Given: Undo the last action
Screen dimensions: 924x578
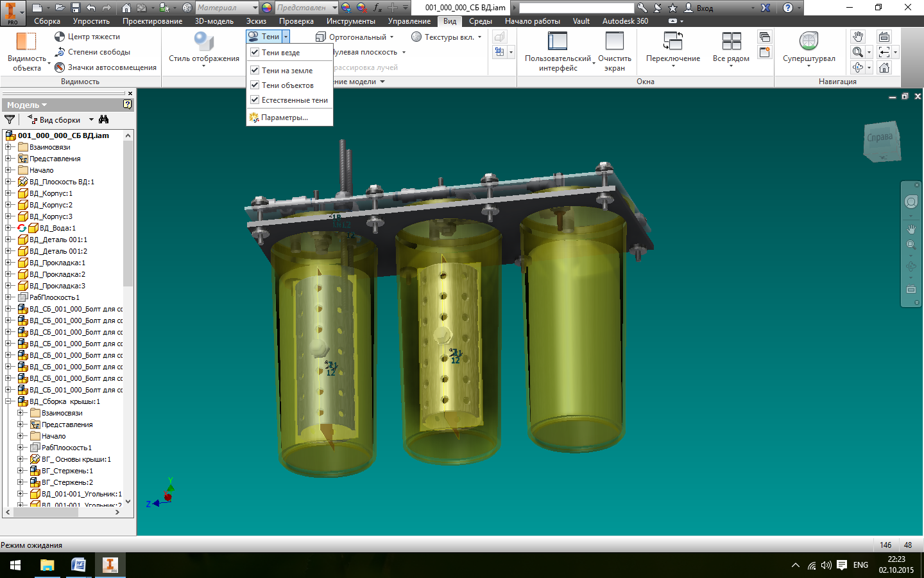Looking at the screenshot, I should point(90,8).
